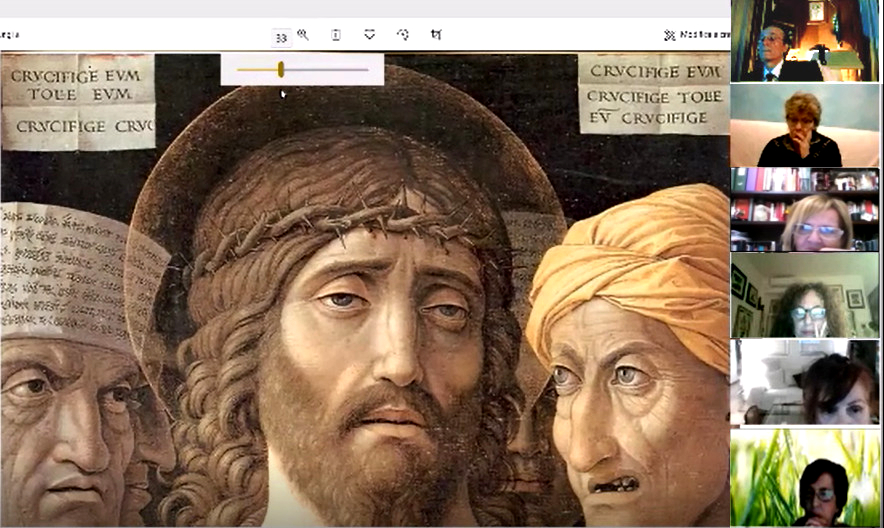
Task: Select video tile of woman on cream sofa
Action: pos(805,126)
